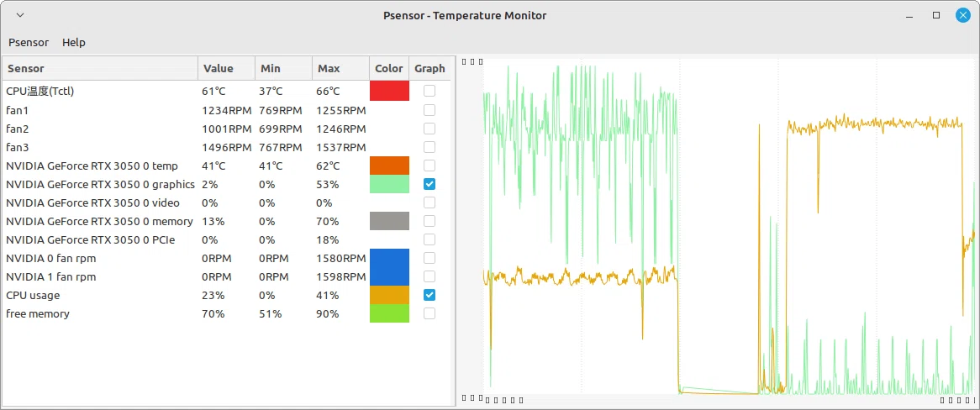The width and height of the screenshot is (980, 410).
Task: Enable graph for NVIDIA 1 fan rpm
Action: point(429,276)
